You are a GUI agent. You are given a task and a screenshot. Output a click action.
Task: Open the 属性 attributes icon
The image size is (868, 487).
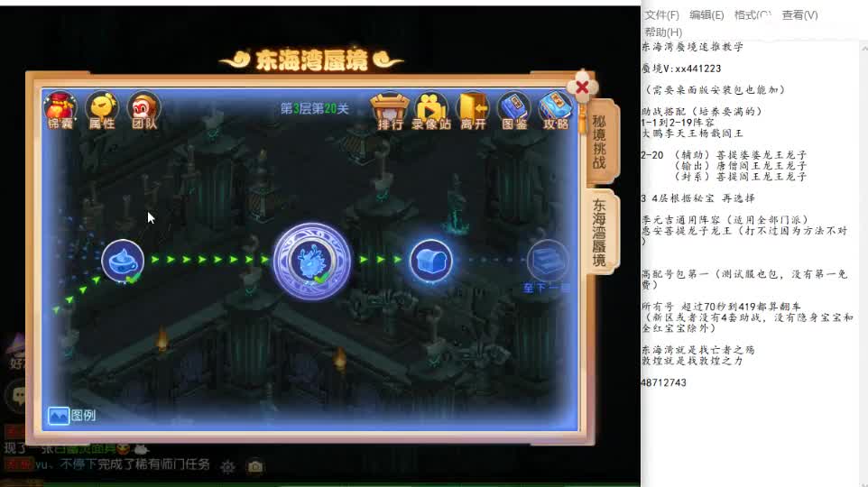click(102, 111)
